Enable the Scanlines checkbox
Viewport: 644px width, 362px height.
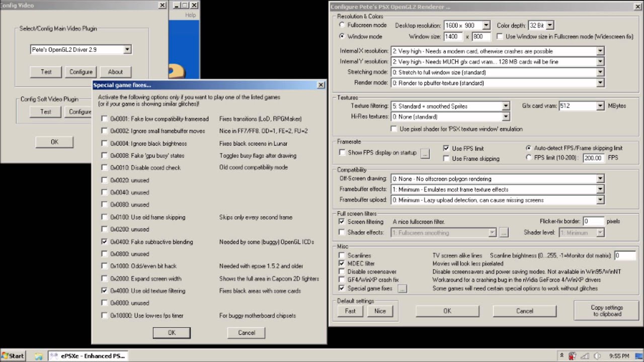(x=342, y=255)
